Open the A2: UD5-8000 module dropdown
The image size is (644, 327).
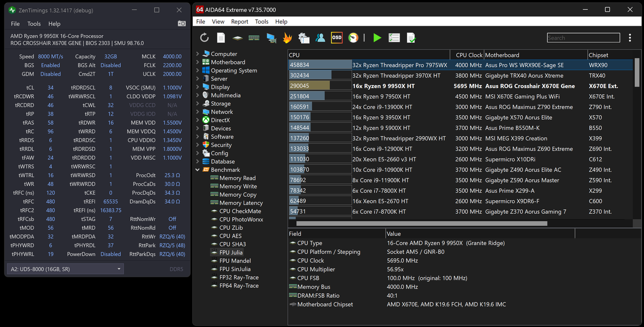(65, 269)
